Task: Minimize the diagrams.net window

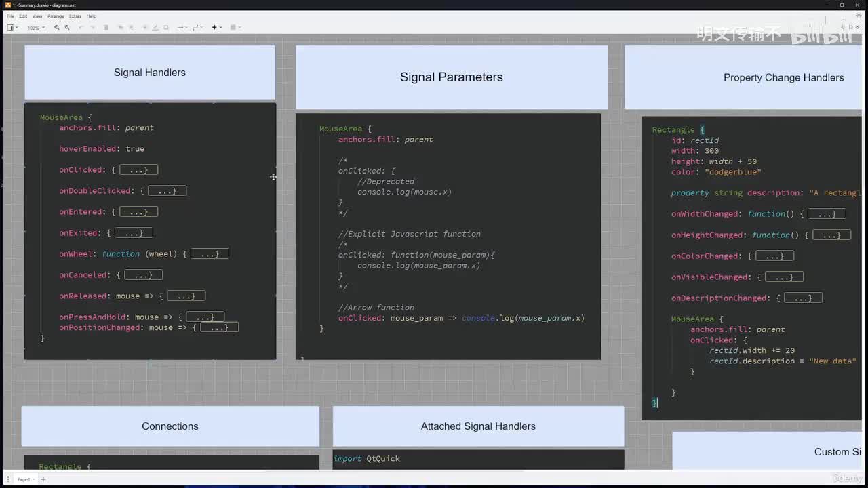Action: [827, 5]
